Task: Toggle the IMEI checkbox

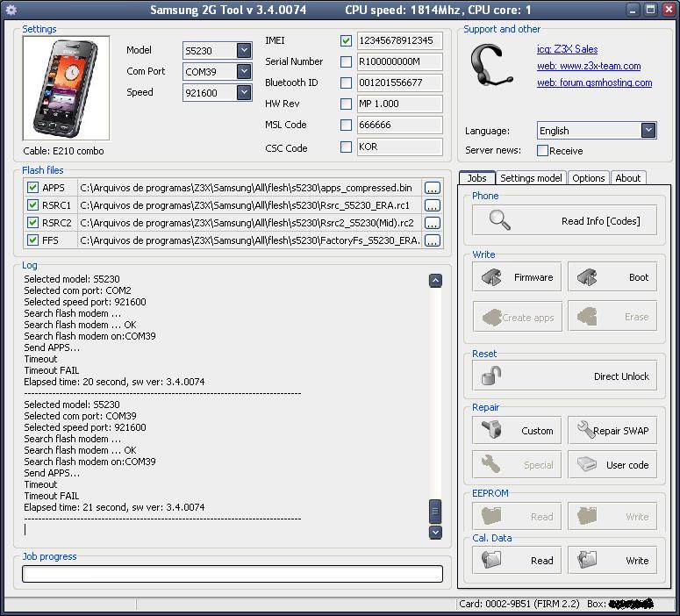Action: point(346,40)
